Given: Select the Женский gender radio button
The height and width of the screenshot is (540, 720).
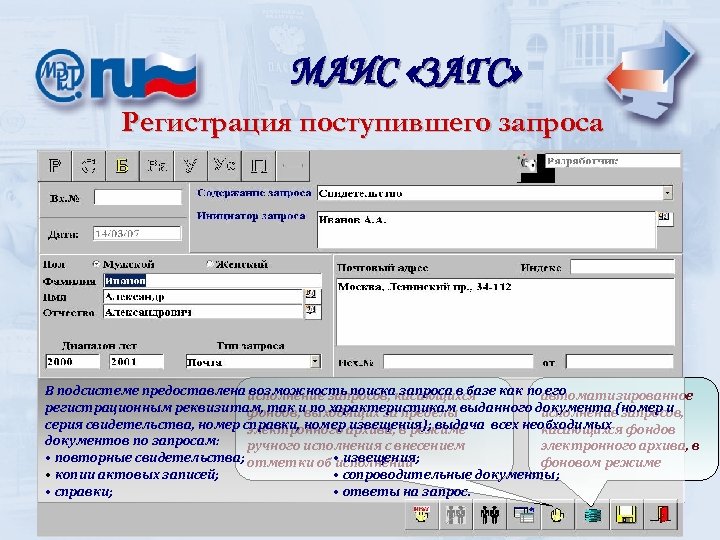Looking at the screenshot, I should click(x=209, y=264).
